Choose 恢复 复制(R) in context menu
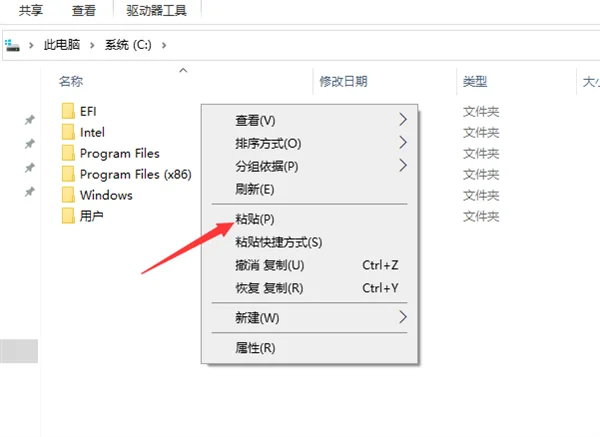This screenshot has height=437, width=600. (x=310, y=288)
